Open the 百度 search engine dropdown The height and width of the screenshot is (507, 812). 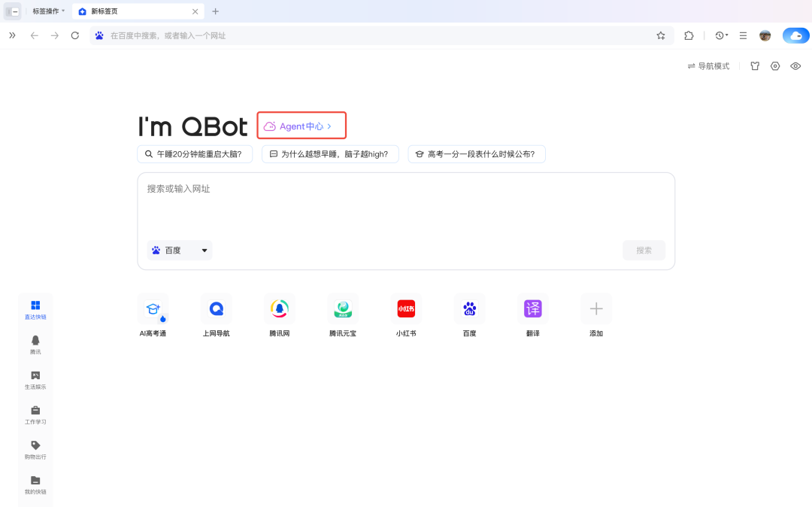[x=179, y=250]
